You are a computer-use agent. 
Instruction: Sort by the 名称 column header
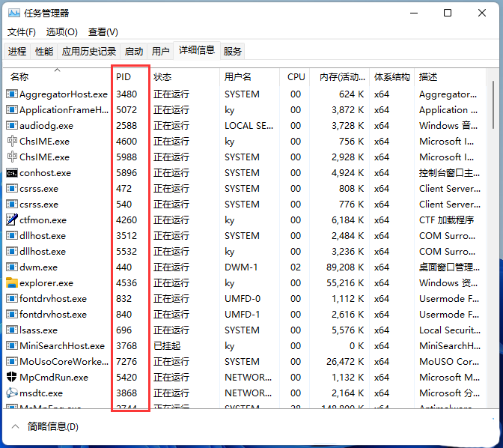click(57, 77)
